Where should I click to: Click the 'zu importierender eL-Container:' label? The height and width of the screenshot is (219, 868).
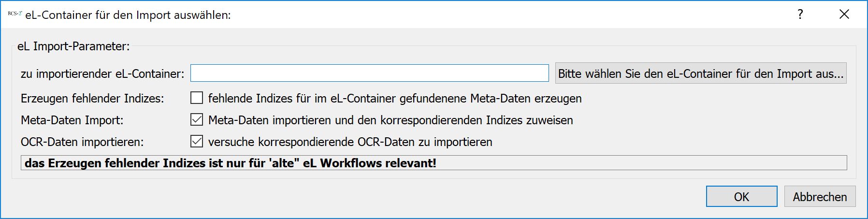[102, 74]
